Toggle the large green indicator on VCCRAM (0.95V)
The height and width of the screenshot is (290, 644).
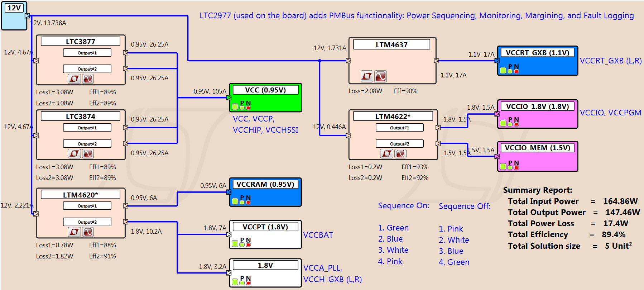pyautogui.click(x=235, y=201)
